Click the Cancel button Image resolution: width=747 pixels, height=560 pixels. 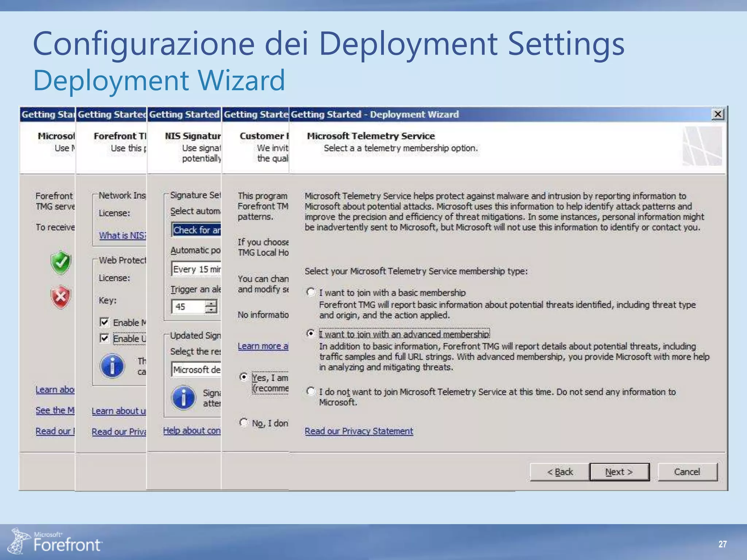(x=688, y=472)
